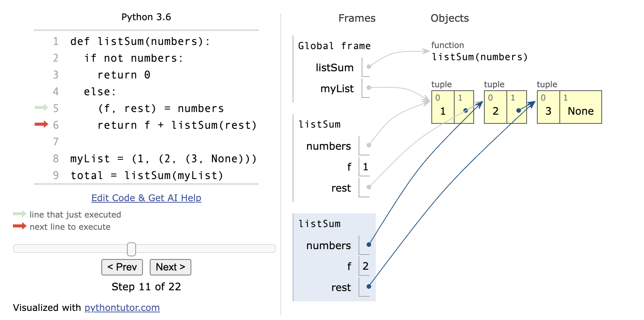Click the < Prev button
The width and height of the screenshot is (644, 320).
tap(122, 267)
